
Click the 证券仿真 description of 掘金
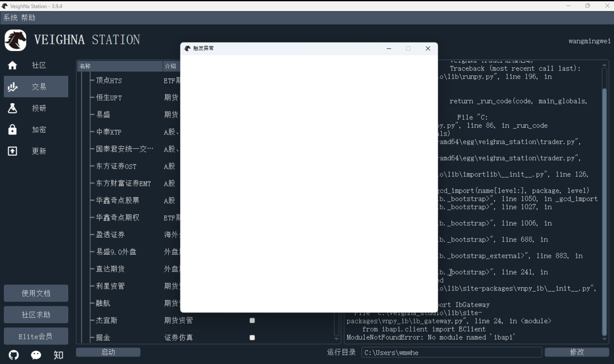coord(178,338)
